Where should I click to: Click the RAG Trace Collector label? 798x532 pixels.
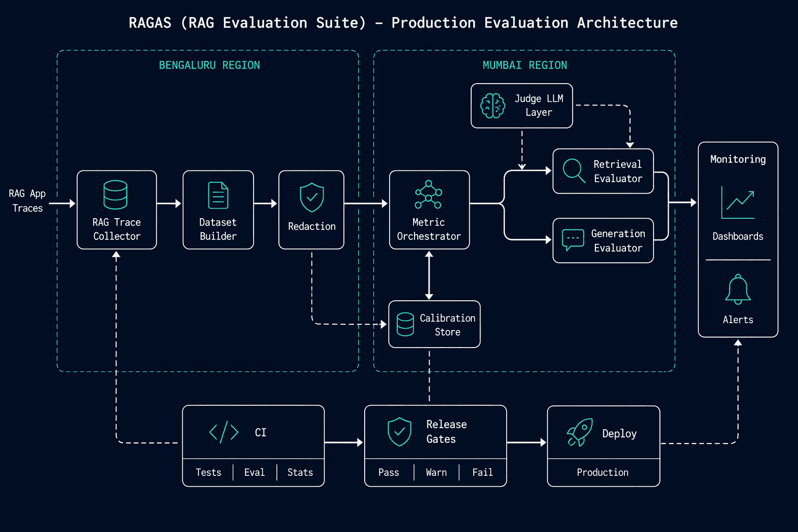tap(116, 229)
